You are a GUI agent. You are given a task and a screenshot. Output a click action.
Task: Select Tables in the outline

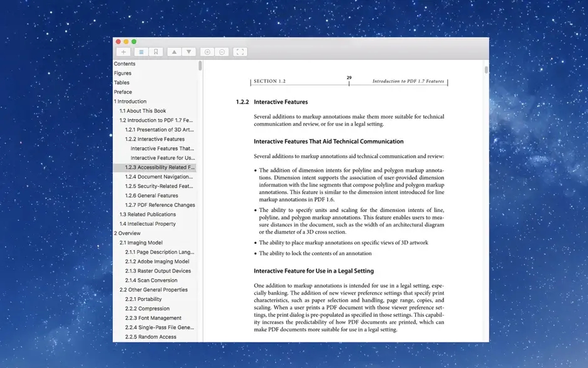point(121,83)
